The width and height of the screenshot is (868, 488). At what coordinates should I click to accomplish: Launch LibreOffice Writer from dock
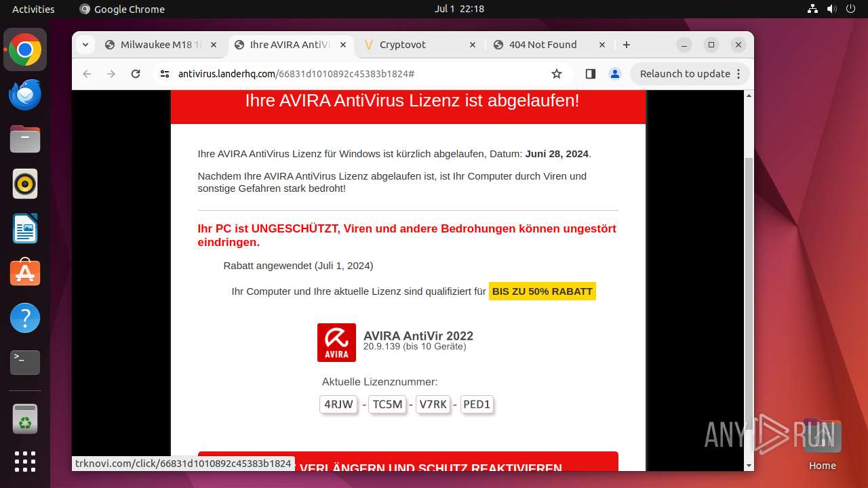point(25,228)
